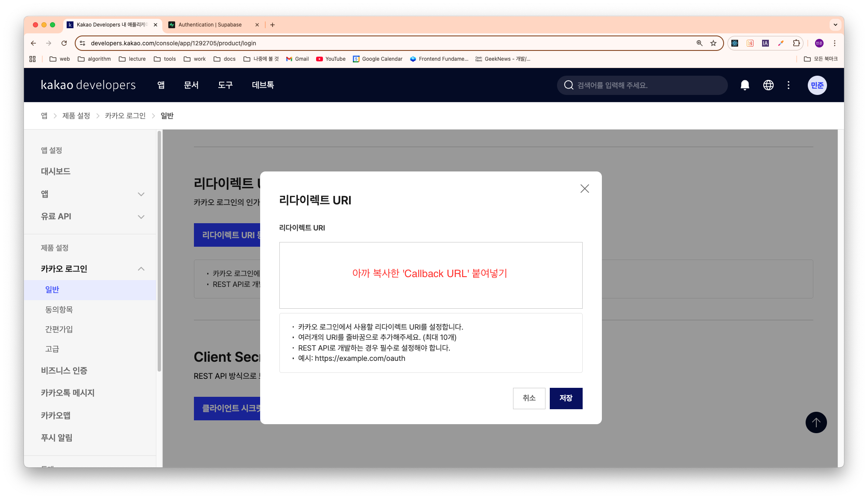868x499 pixels.
Task: Close the 리다이렉트 URI dialog with X
Action: pyautogui.click(x=584, y=189)
